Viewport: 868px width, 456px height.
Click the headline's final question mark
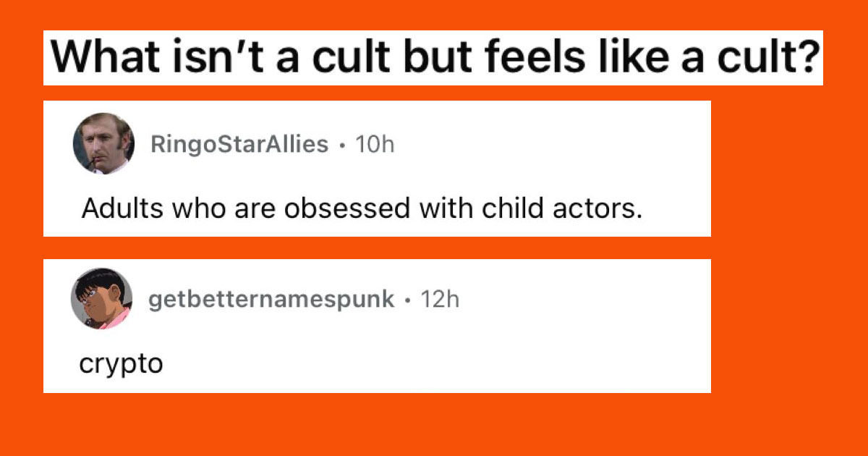tap(805, 59)
